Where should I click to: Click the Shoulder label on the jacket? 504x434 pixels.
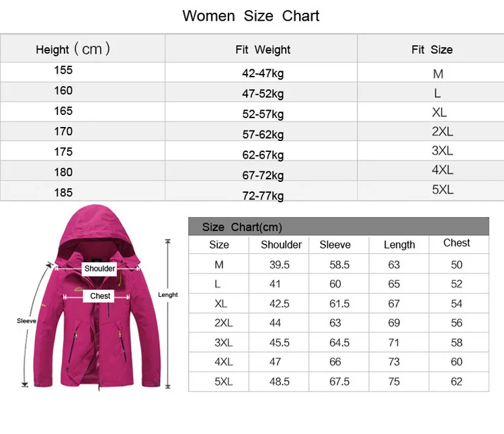99,269
